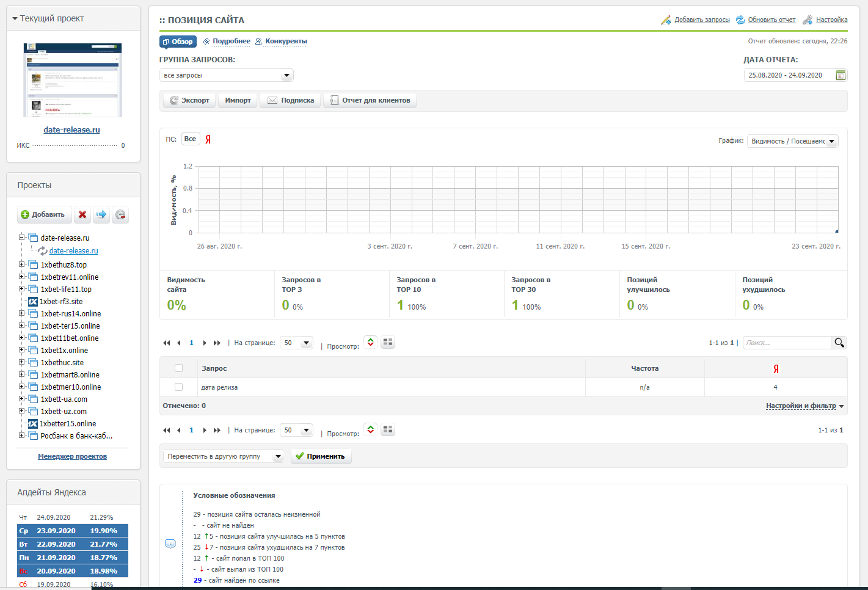Click the red-green arrows view icon
This screenshot has height=590, width=868.
pyautogui.click(x=370, y=343)
